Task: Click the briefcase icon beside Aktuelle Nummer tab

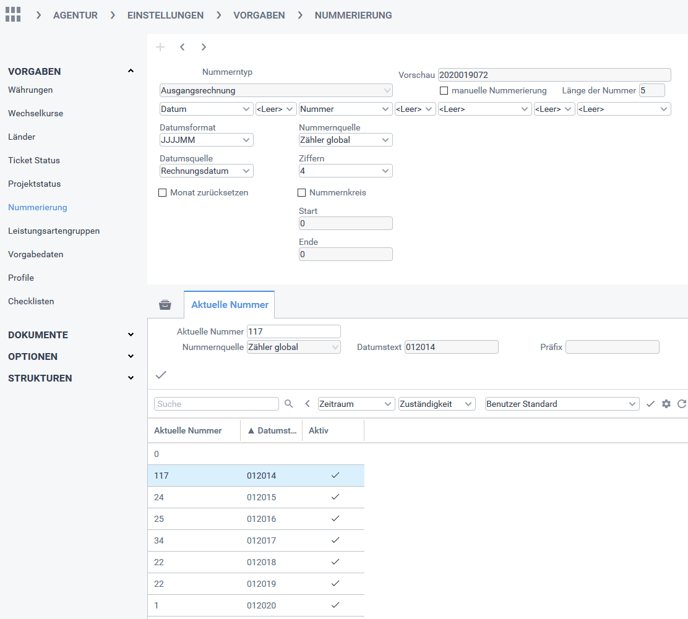Action: [165, 305]
